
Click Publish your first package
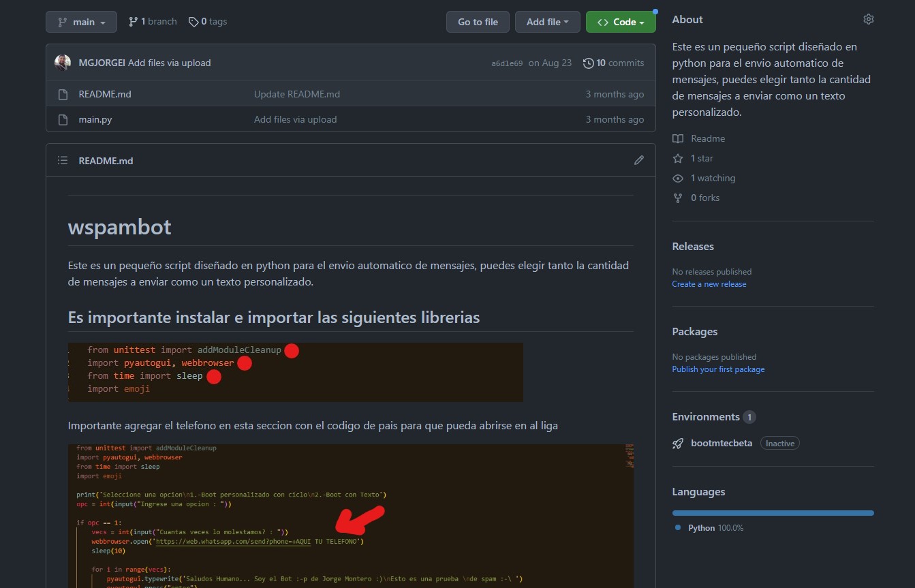click(718, 369)
